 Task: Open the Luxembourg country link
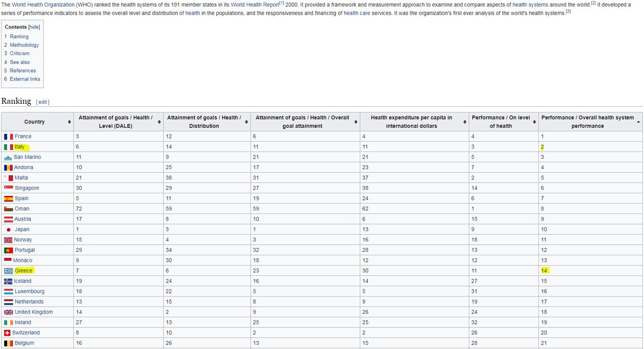coord(29,292)
